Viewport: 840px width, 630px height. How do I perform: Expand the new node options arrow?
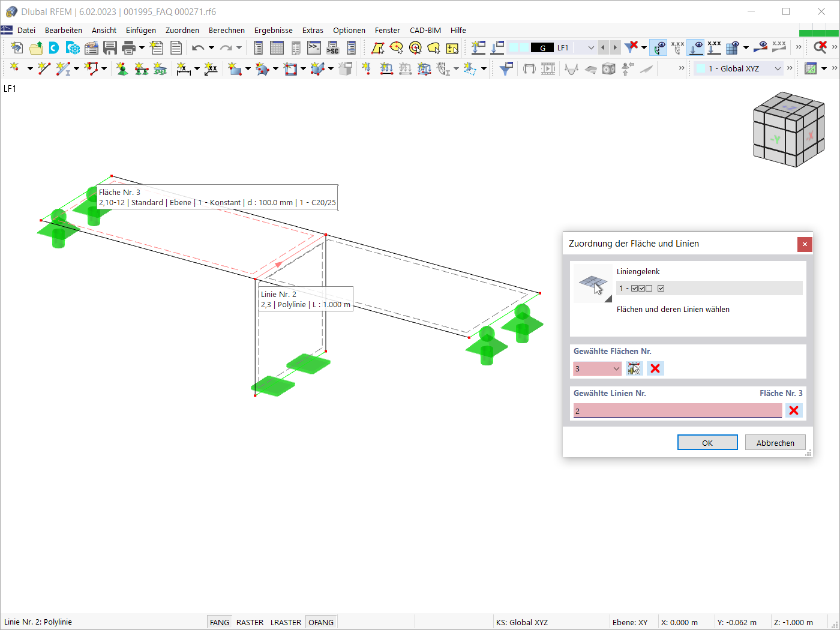pyautogui.click(x=29, y=68)
